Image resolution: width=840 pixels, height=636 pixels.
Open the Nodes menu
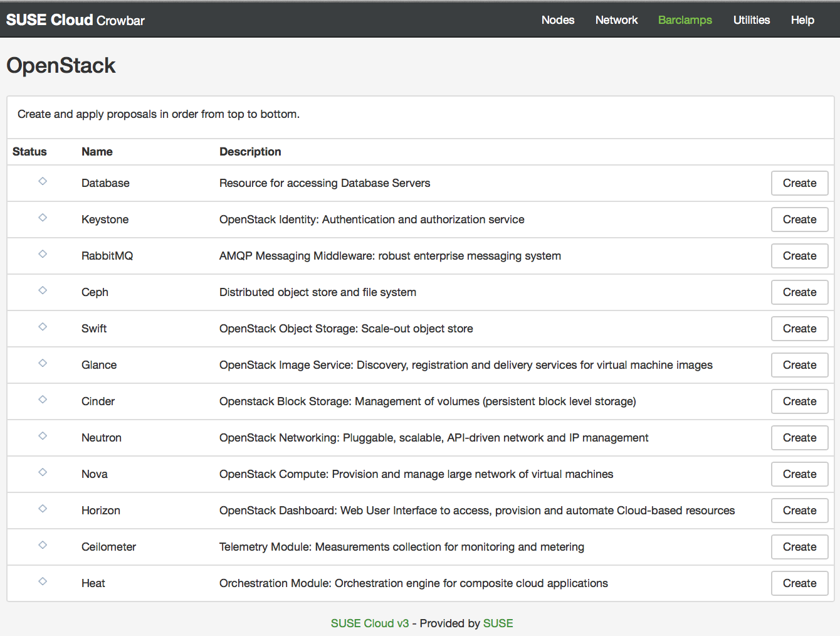[x=557, y=20]
